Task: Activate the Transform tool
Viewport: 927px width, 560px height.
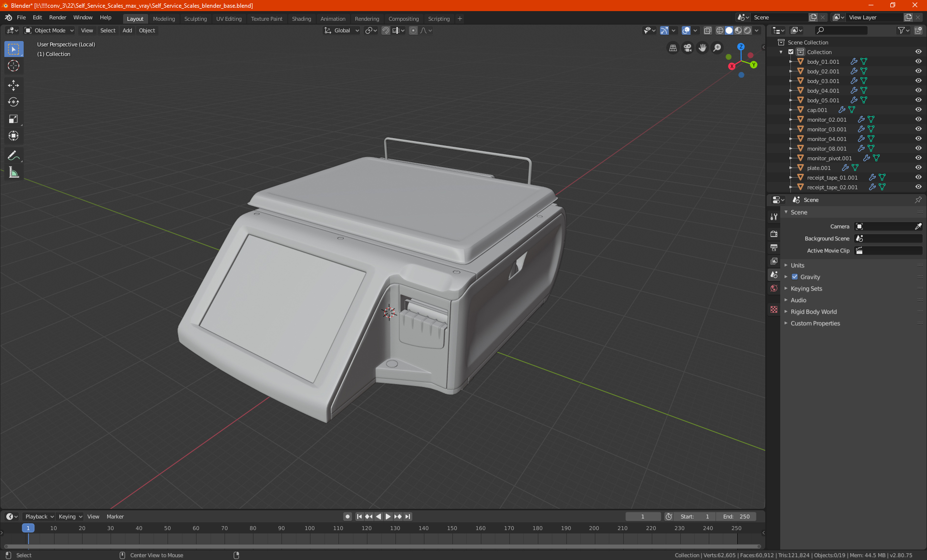Action: [14, 136]
